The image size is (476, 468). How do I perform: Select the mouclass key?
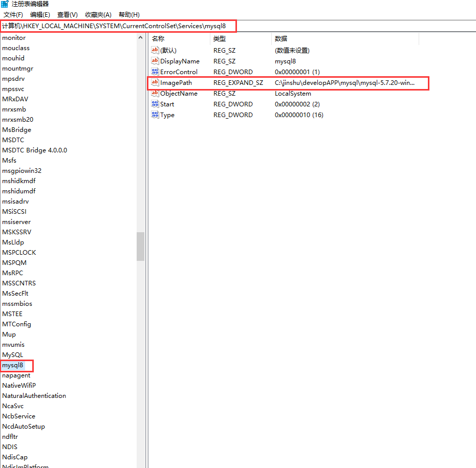tap(16, 48)
